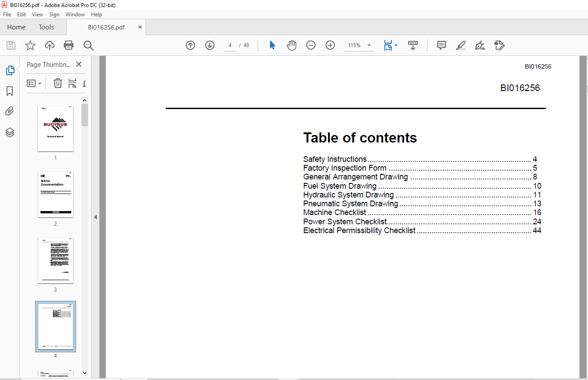Collapse the navigation pane with arrow
This screenshot has width=588, height=380.
[x=95, y=217]
